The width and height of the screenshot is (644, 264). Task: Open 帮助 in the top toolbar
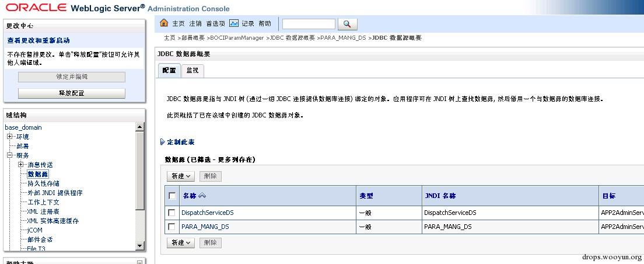(265, 23)
